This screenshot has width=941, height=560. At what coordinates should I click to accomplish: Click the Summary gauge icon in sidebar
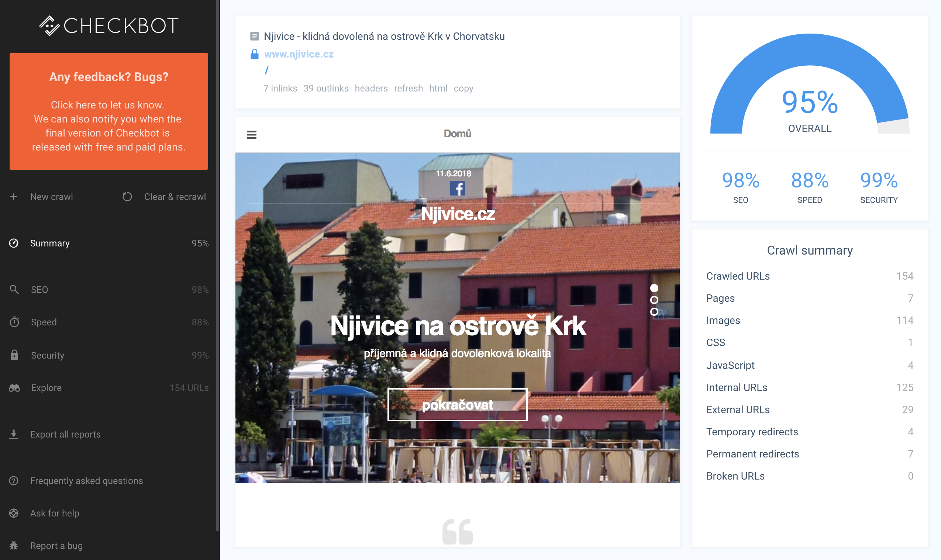pyautogui.click(x=14, y=243)
